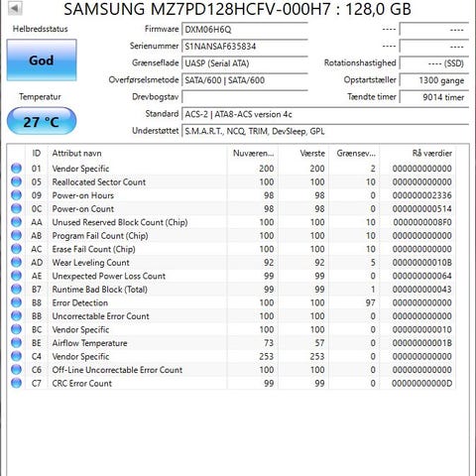Select status icon for Erase Fail Count
Screen dimensions: 476x476
pyautogui.click(x=16, y=249)
